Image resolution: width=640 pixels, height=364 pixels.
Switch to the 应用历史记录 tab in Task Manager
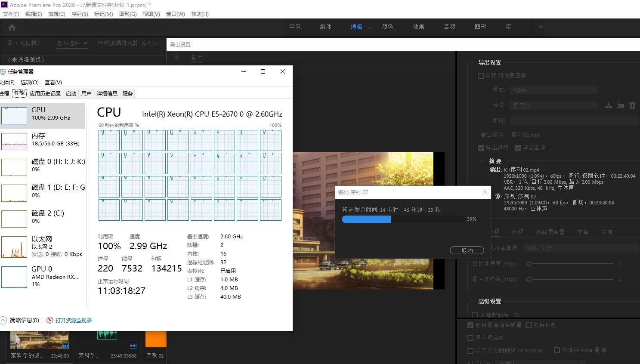point(45,93)
